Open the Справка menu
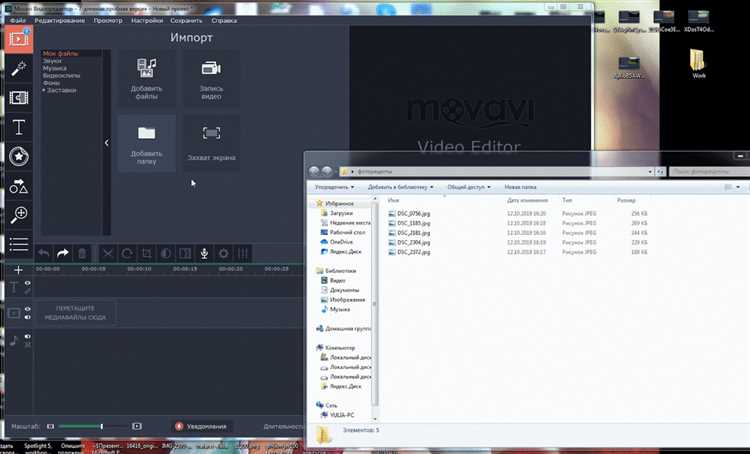 [x=224, y=21]
